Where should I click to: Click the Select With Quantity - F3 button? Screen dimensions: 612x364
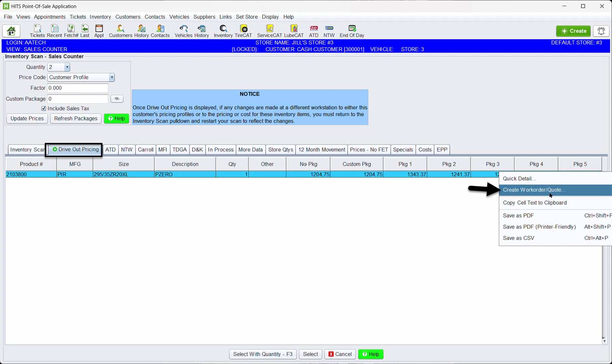point(263,354)
